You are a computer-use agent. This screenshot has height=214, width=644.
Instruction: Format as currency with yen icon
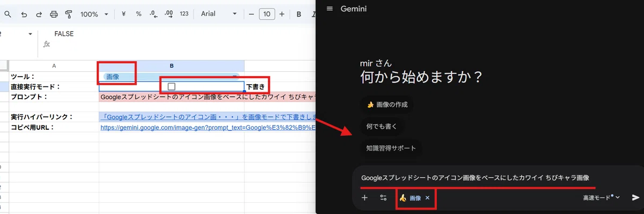click(124, 14)
